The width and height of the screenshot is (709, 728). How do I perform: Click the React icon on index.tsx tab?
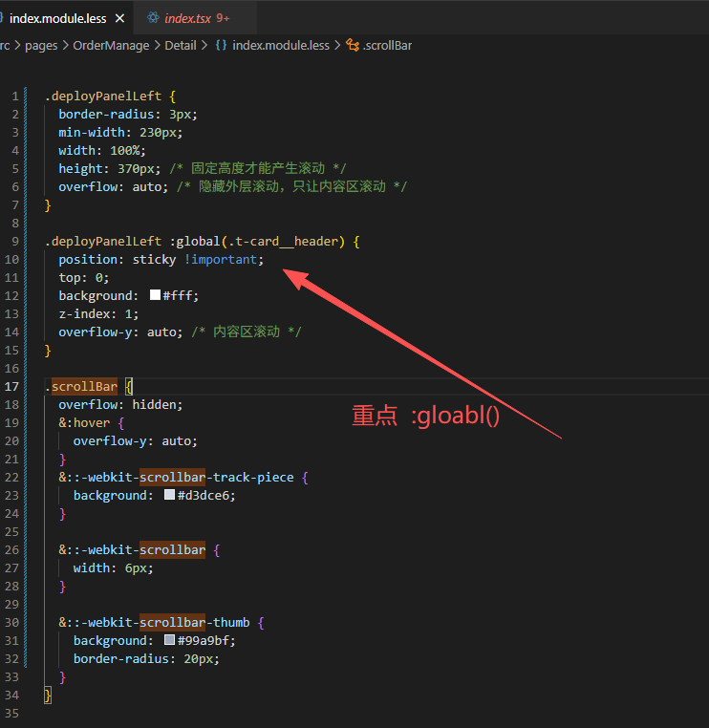point(153,17)
